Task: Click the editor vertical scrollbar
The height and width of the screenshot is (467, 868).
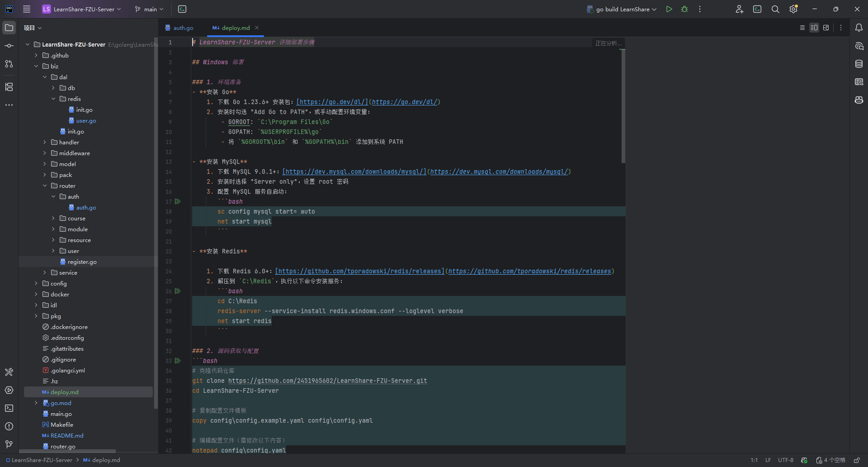Action: pyautogui.click(x=623, y=106)
